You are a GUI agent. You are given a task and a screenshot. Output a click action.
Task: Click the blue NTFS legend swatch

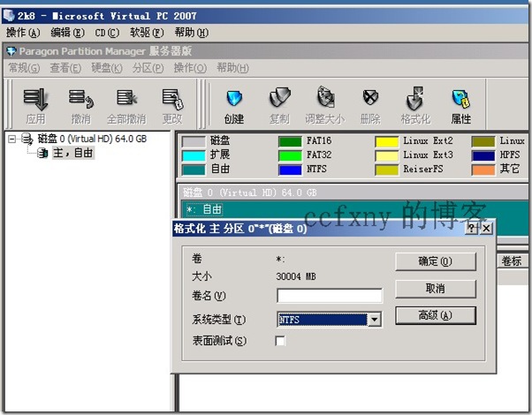(x=290, y=170)
